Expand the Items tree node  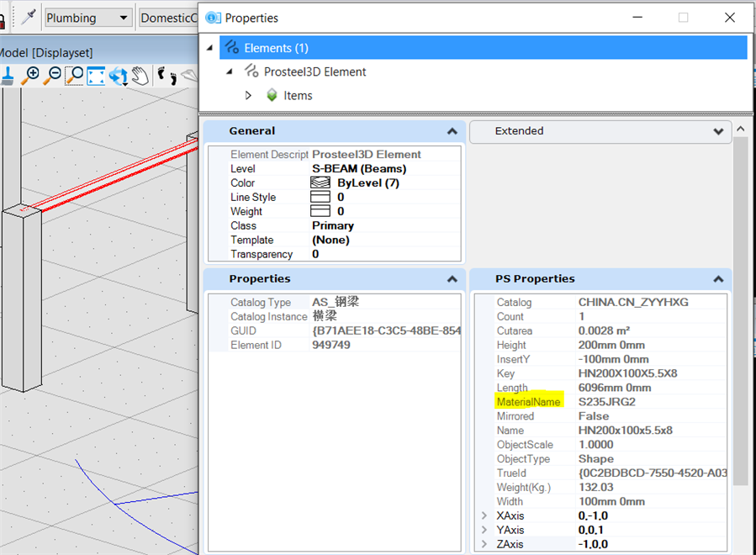coord(248,95)
